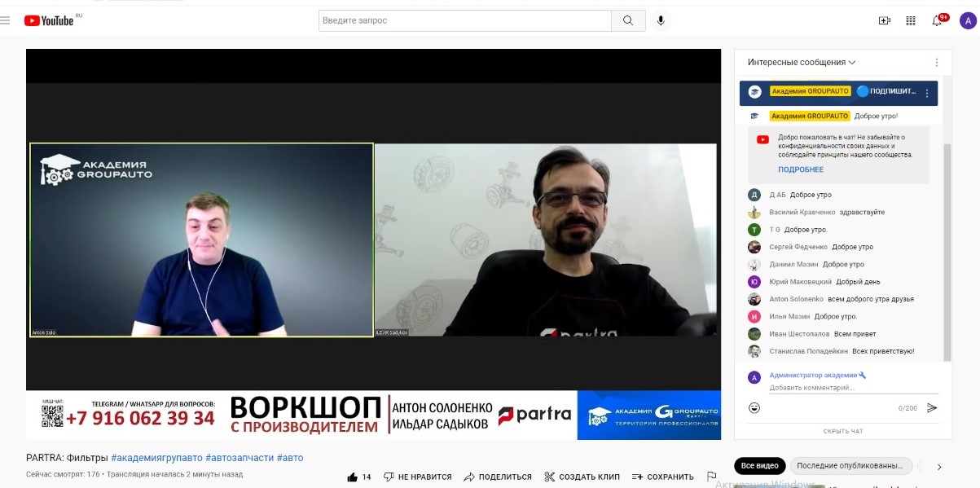Image resolution: width=980 pixels, height=488 pixels.
Task: Click the video title PARTRA: Фильтры
Action: (x=67, y=458)
